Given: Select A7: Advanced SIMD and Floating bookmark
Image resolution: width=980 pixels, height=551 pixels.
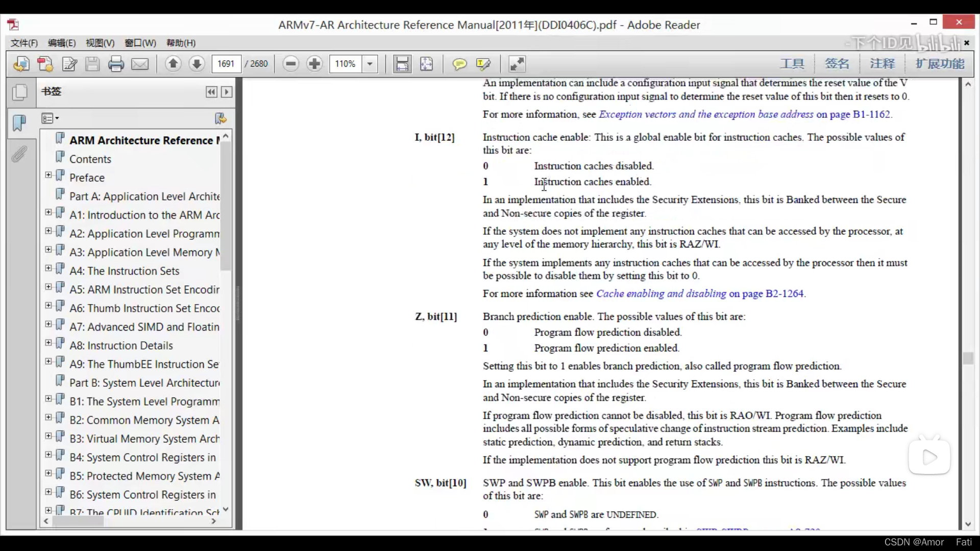Looking at the screenshot, I should coord(145,327).
